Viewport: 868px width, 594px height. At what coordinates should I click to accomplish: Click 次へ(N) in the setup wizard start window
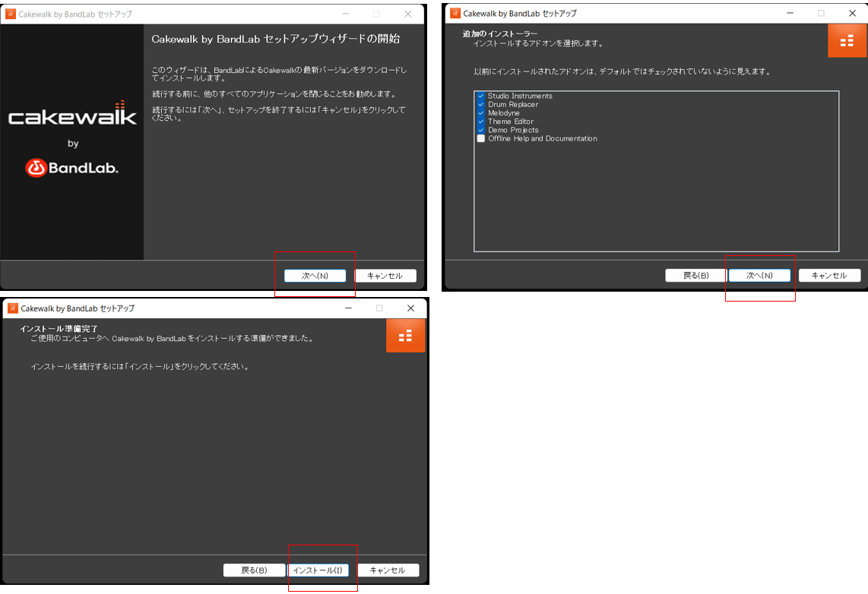(315, 276)
